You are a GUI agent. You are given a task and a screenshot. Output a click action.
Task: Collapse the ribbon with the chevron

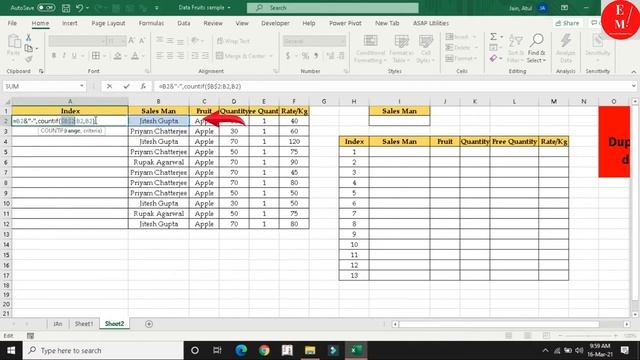[633, 71]
